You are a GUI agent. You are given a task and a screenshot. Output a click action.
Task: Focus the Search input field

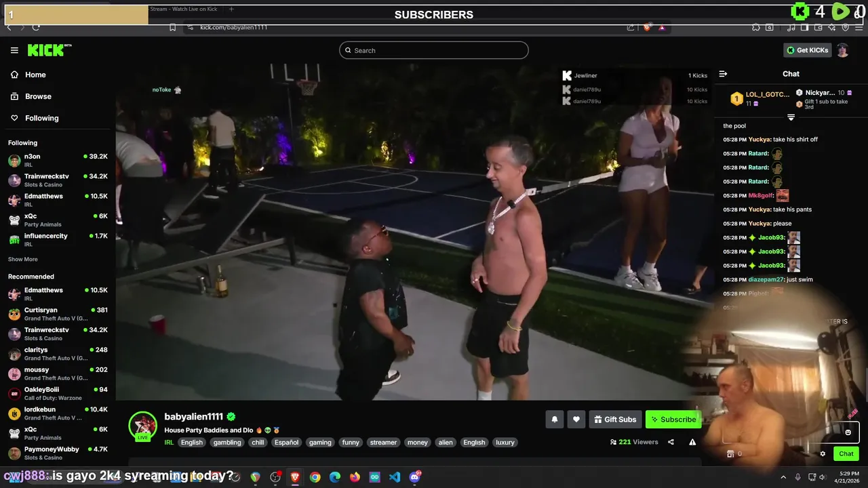434,50
